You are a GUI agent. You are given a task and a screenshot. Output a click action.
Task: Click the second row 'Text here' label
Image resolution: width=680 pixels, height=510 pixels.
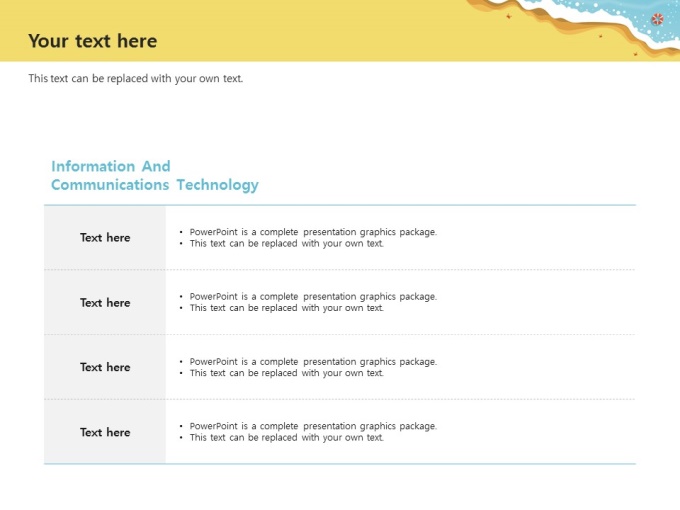pyautogui.click(x=105, y=303)
